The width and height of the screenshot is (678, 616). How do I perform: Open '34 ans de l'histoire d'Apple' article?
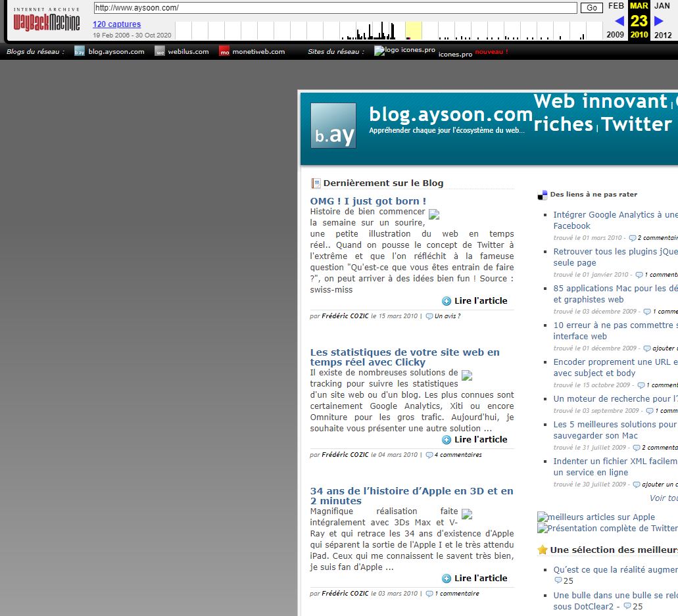pos(412,496)
